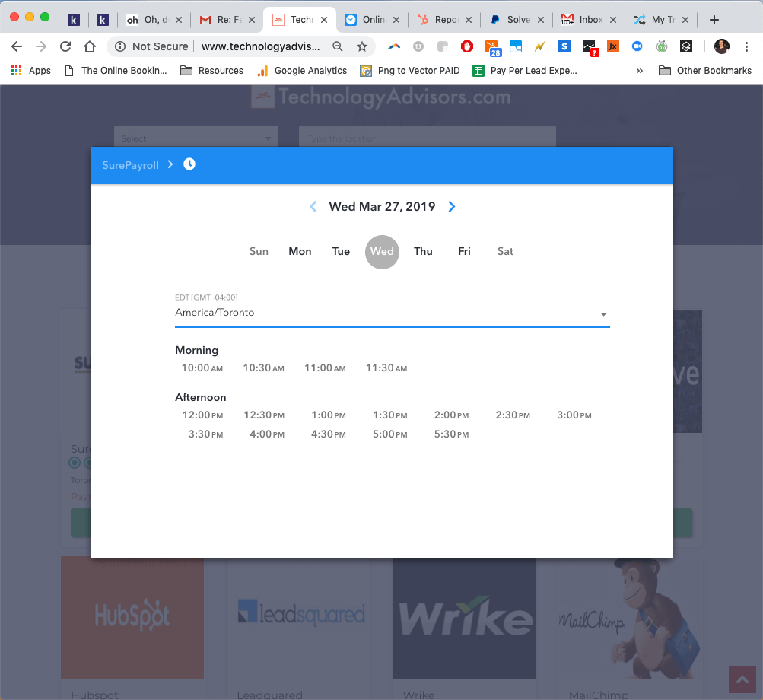Pick the 11:00 AM time slot
The image size is (763, 700).
pos(325,368)
